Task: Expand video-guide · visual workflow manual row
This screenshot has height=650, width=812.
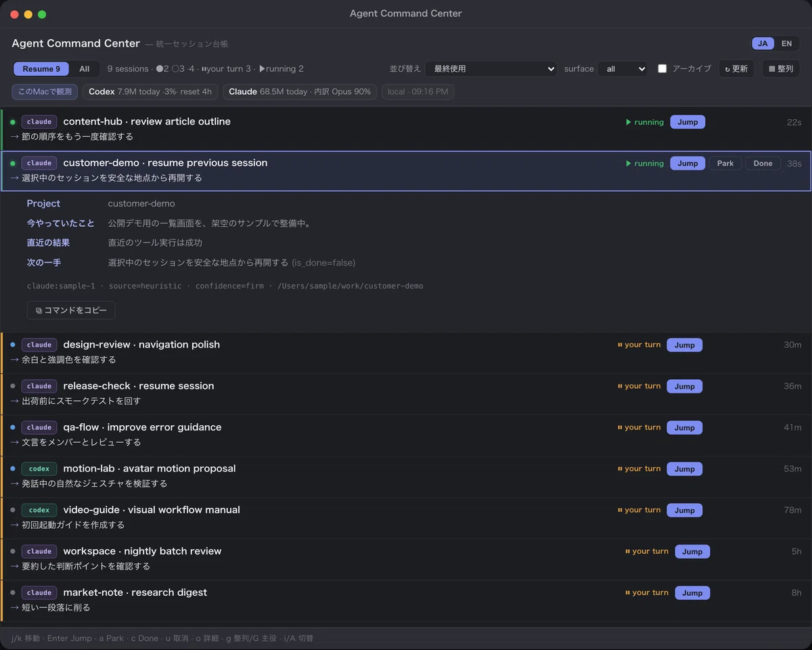Action: tap(406, 517)
